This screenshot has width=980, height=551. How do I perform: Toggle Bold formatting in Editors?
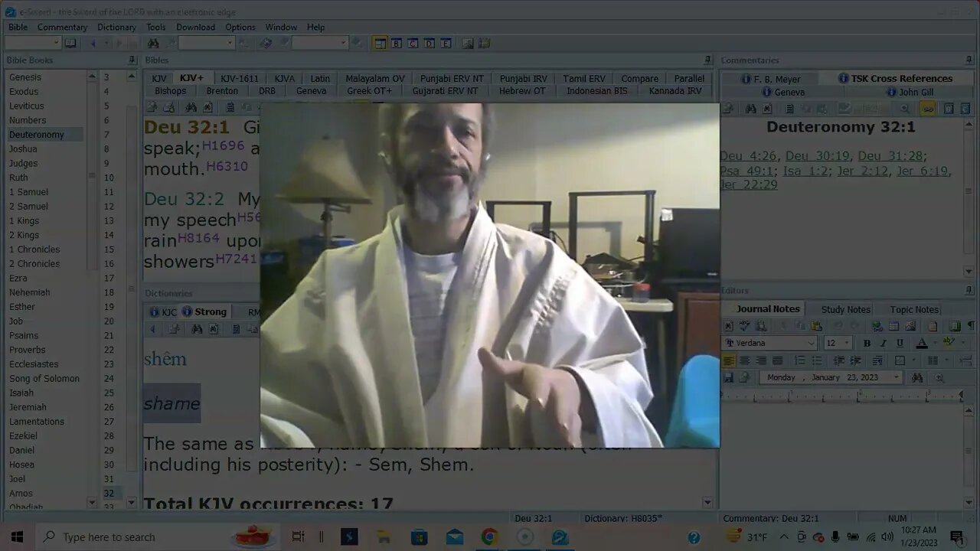[x=867, y=343]
